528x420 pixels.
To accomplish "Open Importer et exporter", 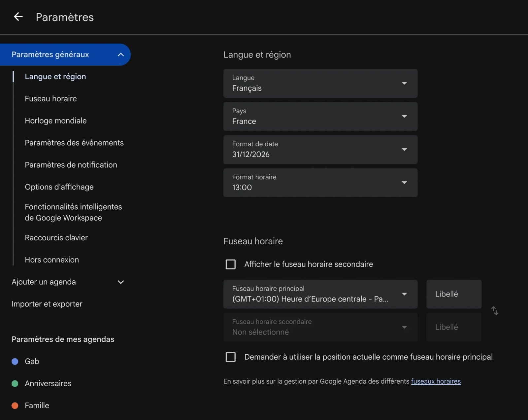I will click(x=47, y=304).
